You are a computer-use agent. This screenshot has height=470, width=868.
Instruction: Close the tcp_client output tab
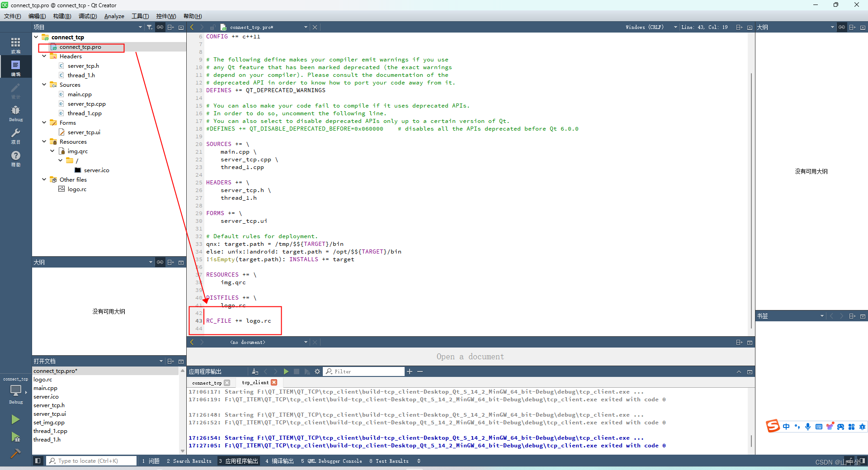[x=274, y=382]
